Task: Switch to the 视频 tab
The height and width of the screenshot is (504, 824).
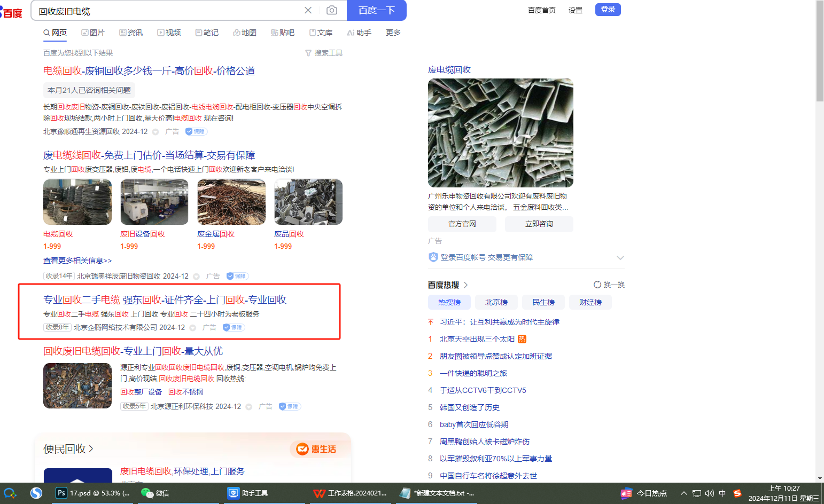Action: coord(169,33)
